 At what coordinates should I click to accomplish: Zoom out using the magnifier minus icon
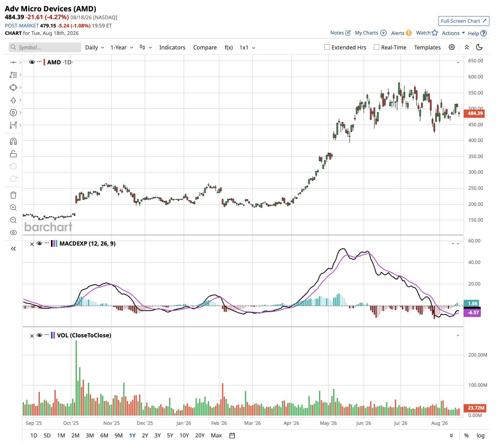click(13, 220)
